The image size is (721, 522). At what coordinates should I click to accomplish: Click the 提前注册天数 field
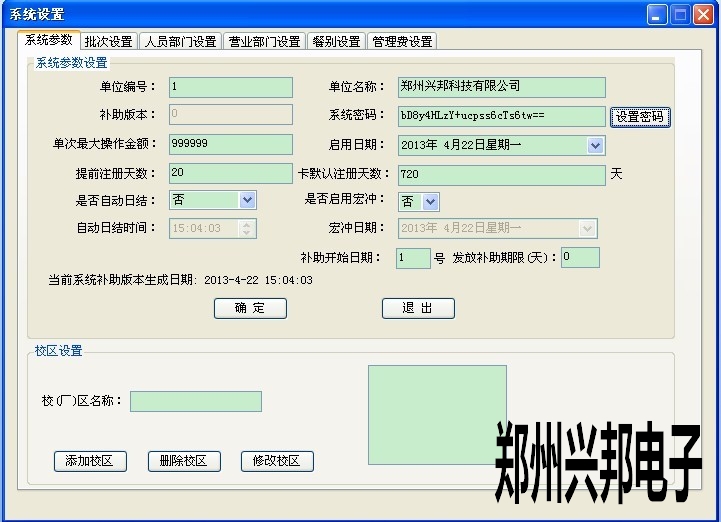pyautogui.click(x=231, y=173)
